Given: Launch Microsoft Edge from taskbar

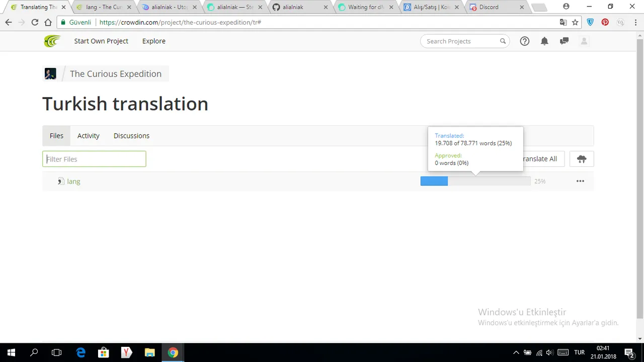Looking at the screenshot, I should pos(80,352).
